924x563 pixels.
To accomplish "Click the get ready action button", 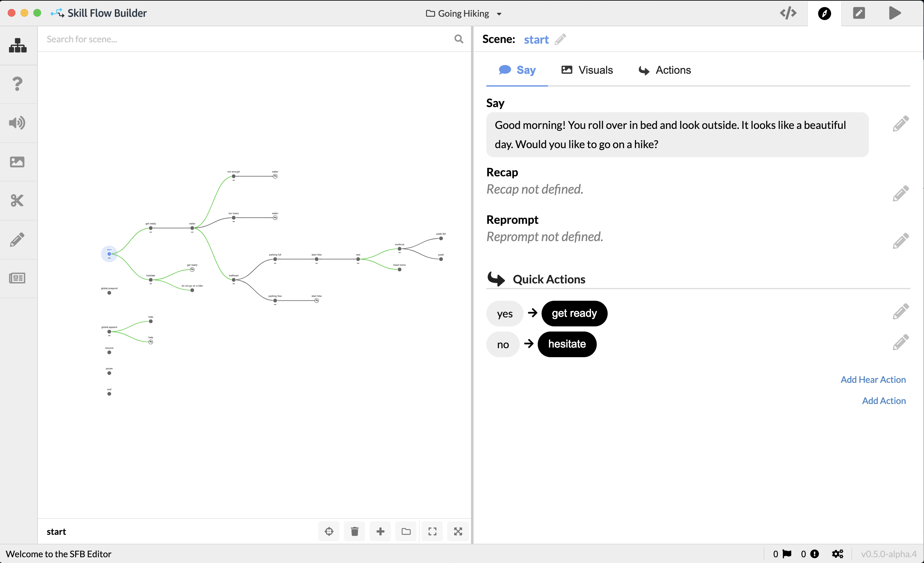I will (574, 313).
